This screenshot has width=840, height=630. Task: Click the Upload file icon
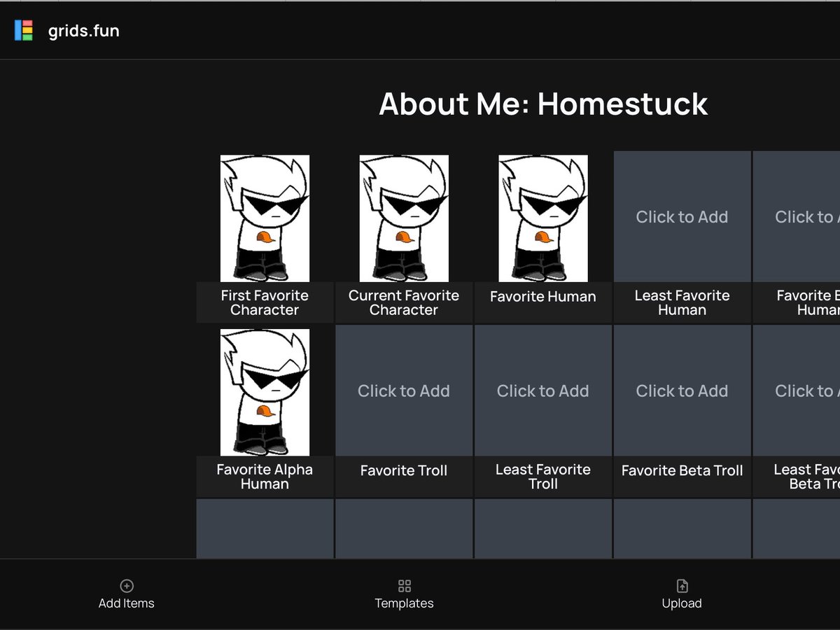point(682,586)
